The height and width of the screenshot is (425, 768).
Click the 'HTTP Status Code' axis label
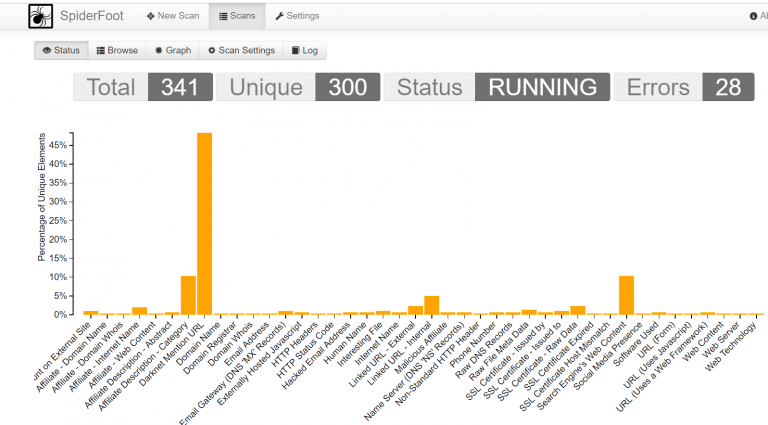[306, 350]
